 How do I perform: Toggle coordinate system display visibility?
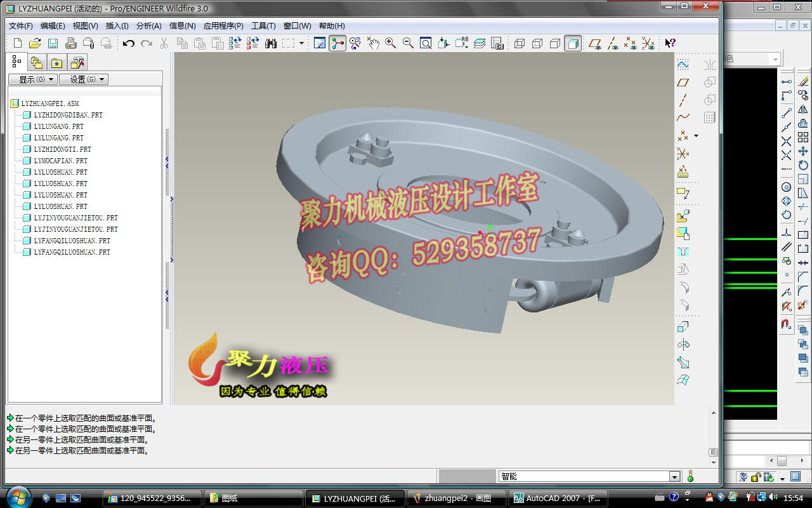tap(648, 43)
